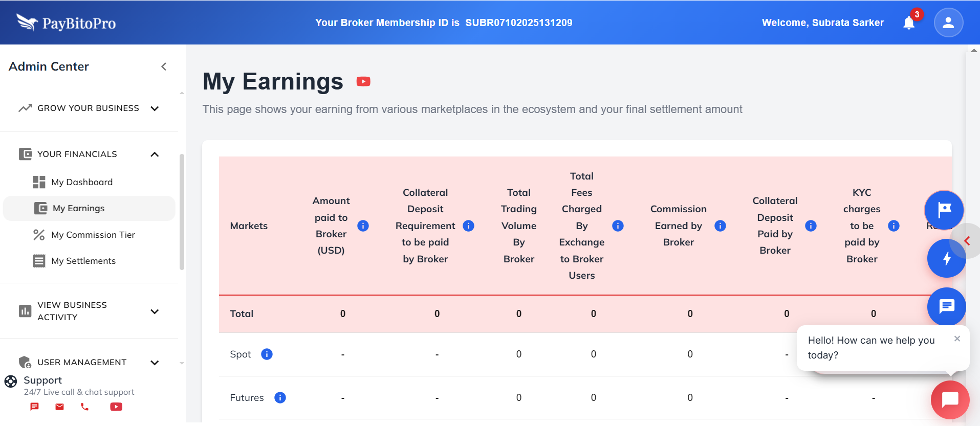Image resolution: width=980 pixels, height=426 pixels.
Task: Click the blue flag floating button
Action: point(944,210)
